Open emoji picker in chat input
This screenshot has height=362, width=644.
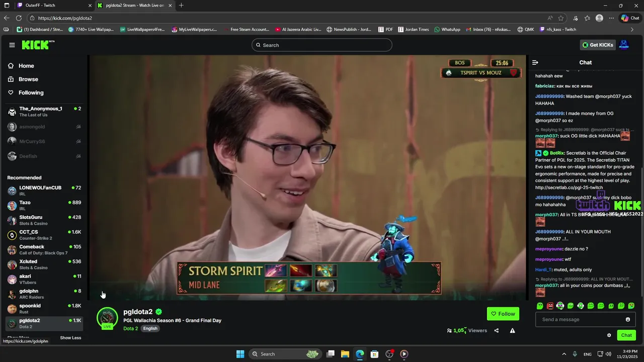628,319
